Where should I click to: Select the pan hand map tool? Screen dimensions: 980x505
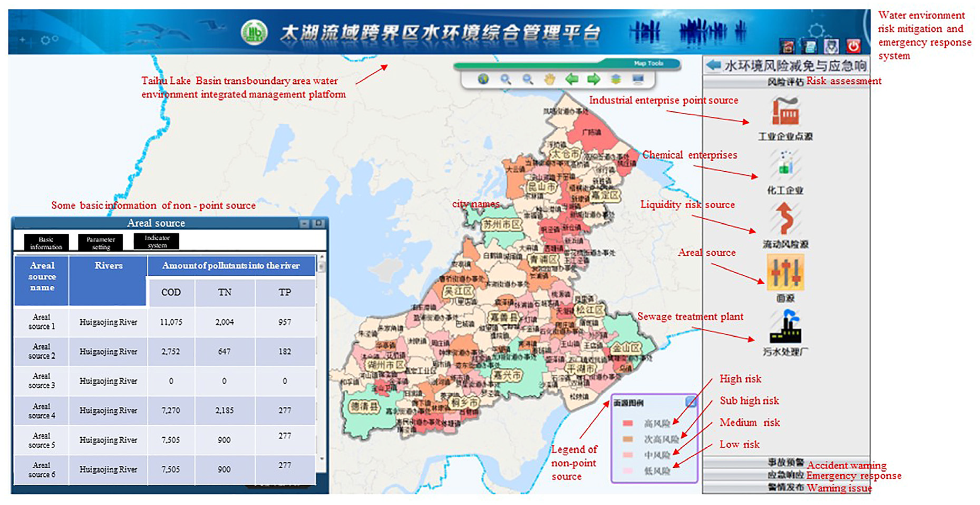[x=549, y=79]
